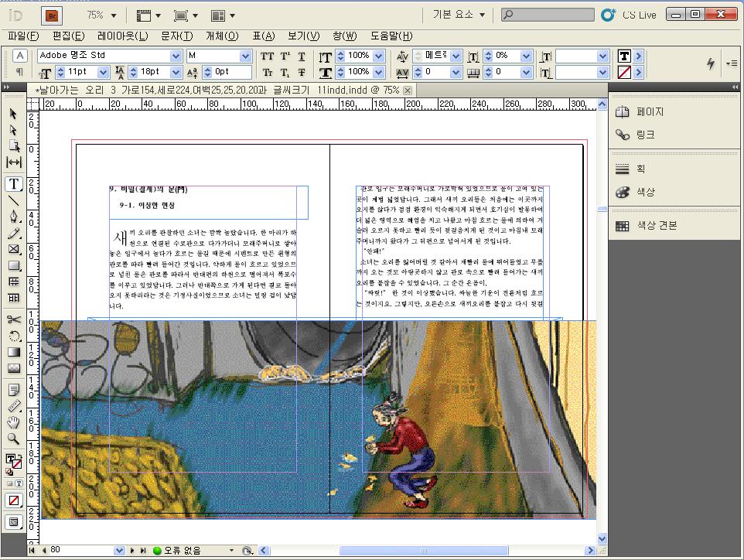Select the Line tool
Image resolution: width=744 pixels, height=560 pixels.
(x=14, y=200)
